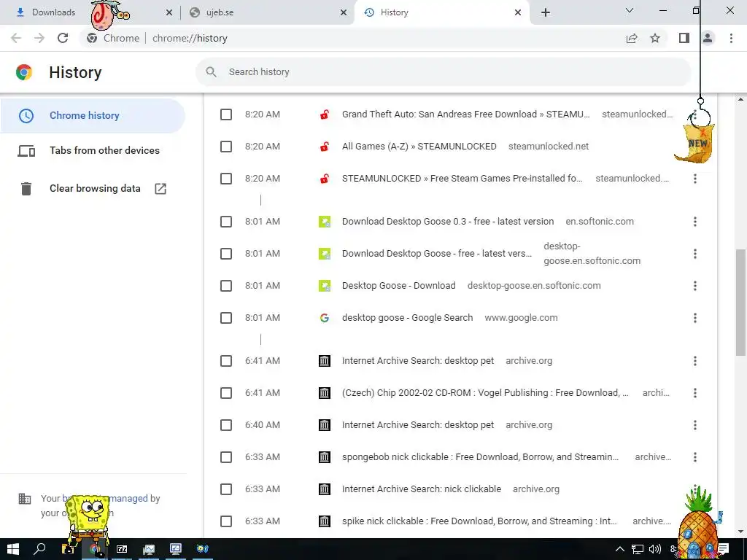747x560 pixels.
Task: Open taskbar search magnifier
Action: pyautogui.click(x=39, y=549)
